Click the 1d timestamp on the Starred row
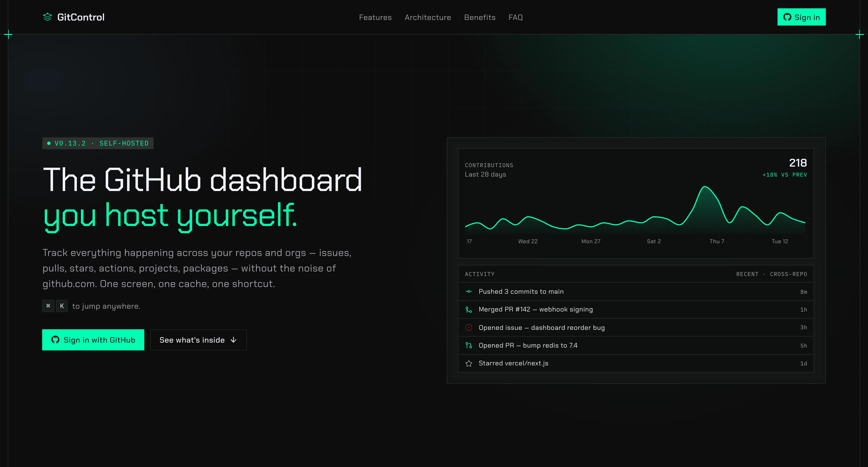 804,363
